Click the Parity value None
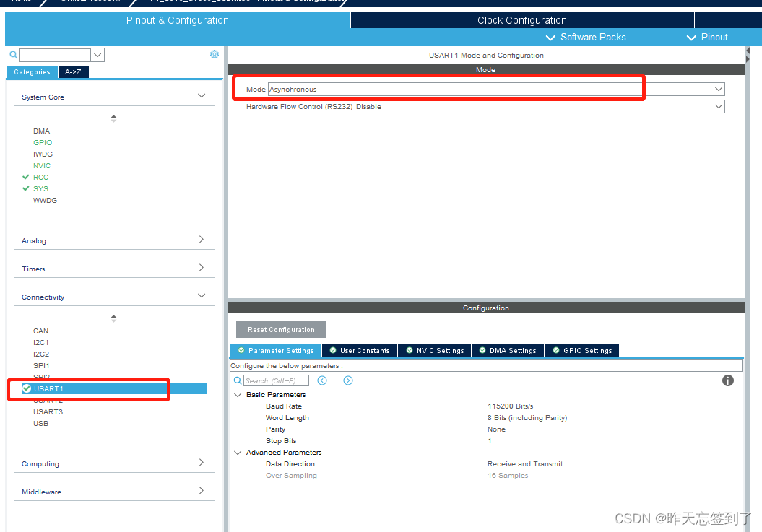The image size is (762, 532). tap(496, 429)
